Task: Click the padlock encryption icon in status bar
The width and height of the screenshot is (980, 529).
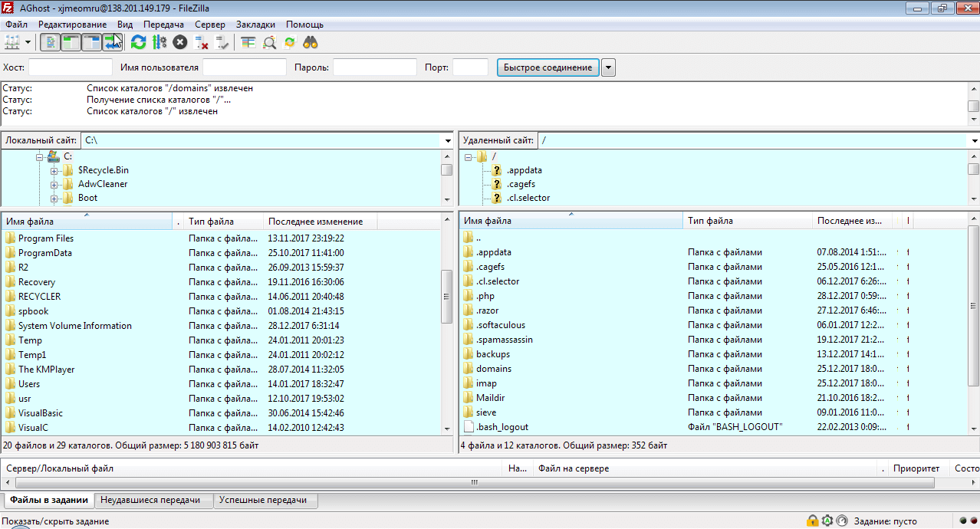Action: [x=812, y=521]
